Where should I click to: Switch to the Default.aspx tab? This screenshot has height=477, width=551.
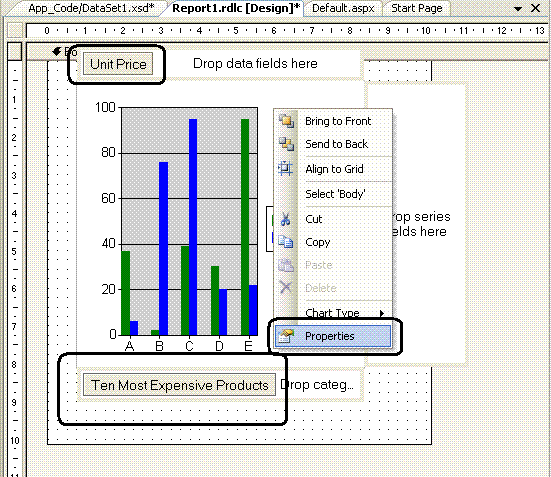click(343, 8)
